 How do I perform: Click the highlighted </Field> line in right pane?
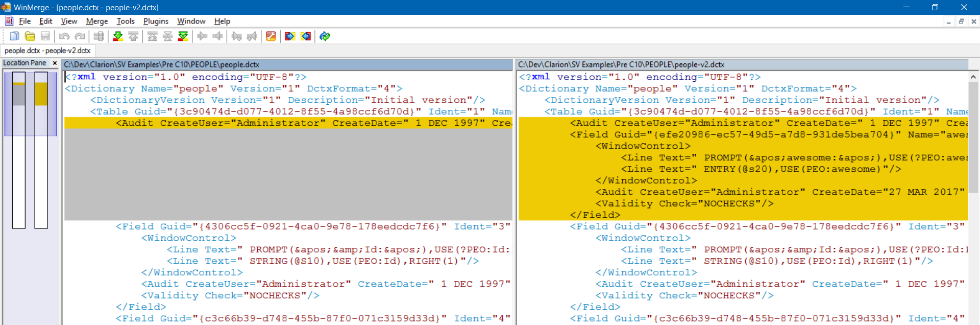pos(743,215)
